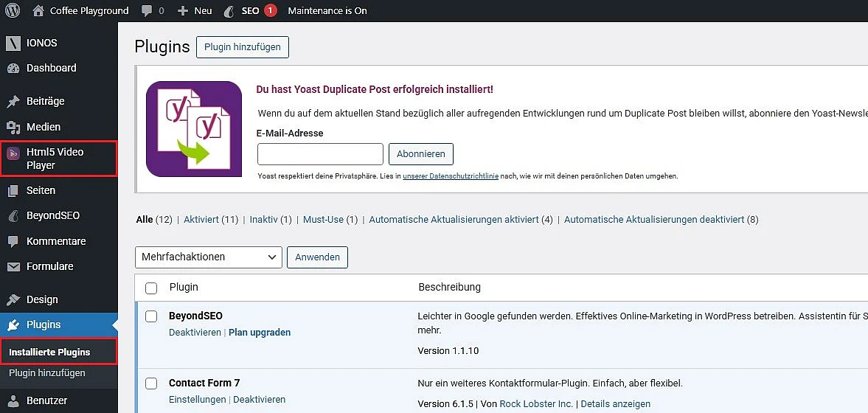Click Deaktivieren under Contact Form 7
The width and height of the screenshot is (868, 413).
pos(259,399)
